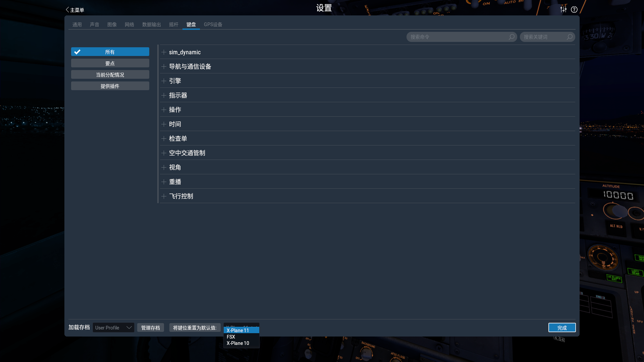The width and height of the screenshot is (644, 362).
Task: Click the 键盘 settings tab
Action: point(191,24)
